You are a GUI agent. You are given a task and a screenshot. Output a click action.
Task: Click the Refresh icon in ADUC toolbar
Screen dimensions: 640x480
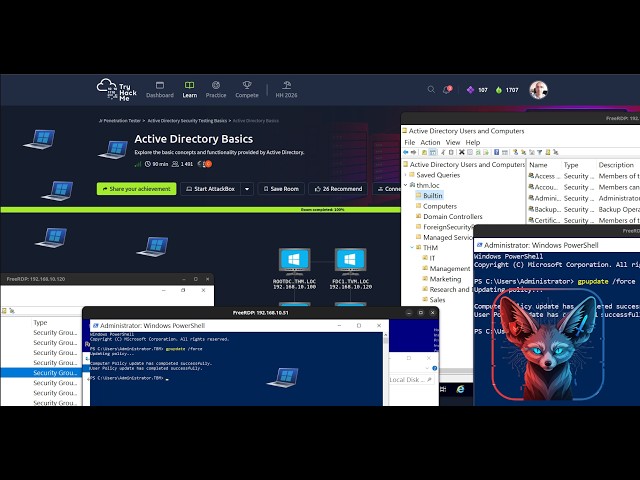[x=478, y=152]
